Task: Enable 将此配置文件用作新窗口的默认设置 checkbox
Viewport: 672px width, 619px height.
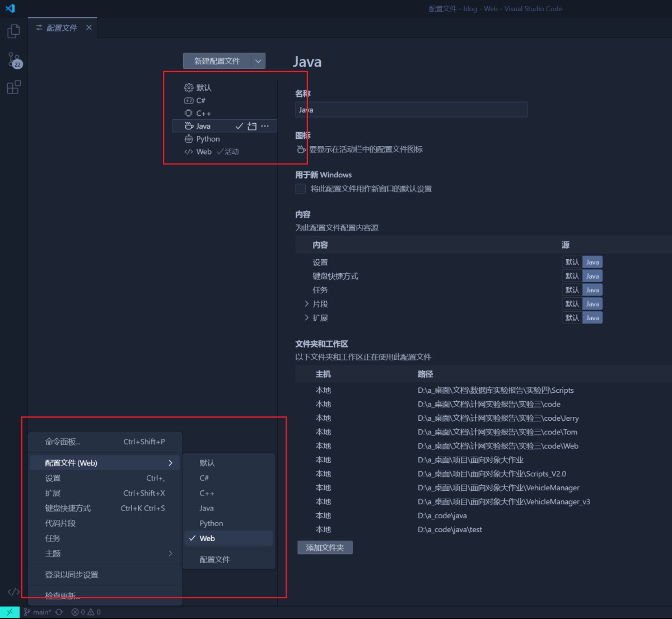Action: click(301, 189)
